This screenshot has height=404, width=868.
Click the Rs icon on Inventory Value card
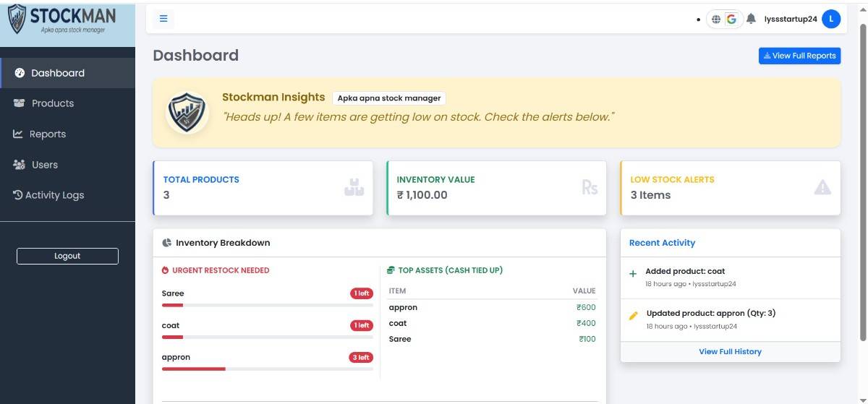click(590, 188)
